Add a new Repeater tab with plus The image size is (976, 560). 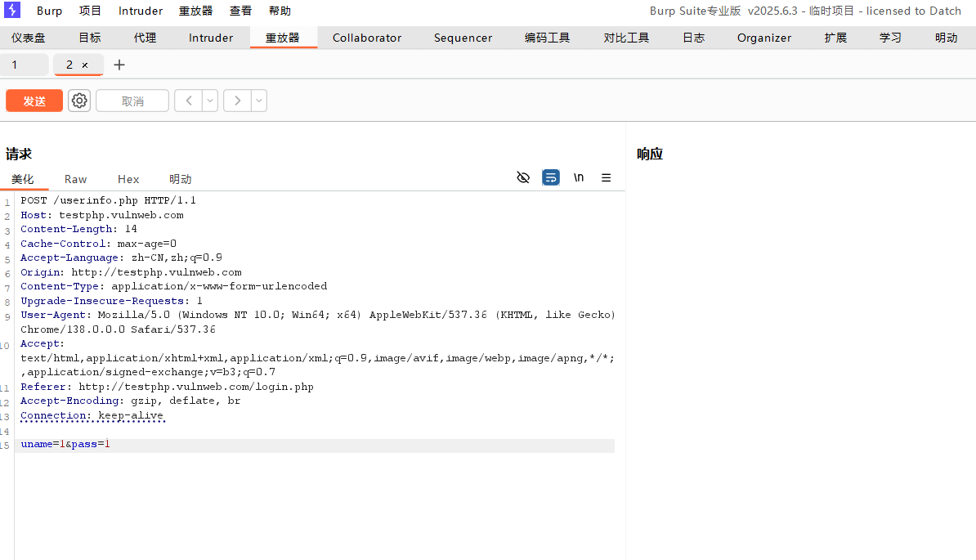point(119,65)
